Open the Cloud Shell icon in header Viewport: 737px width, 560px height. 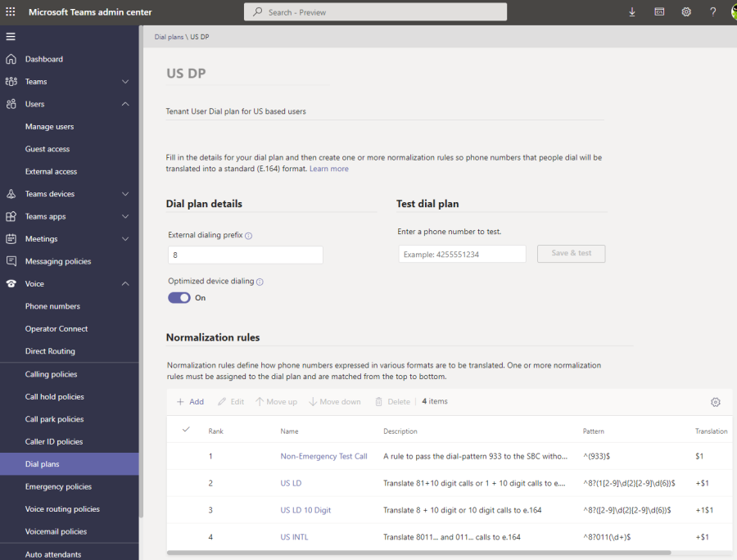pos(659,11)
